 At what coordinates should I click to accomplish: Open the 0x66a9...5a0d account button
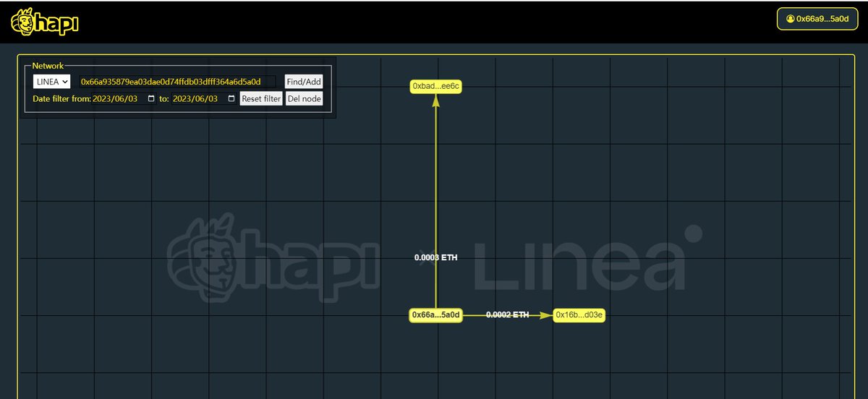[817, 19]
